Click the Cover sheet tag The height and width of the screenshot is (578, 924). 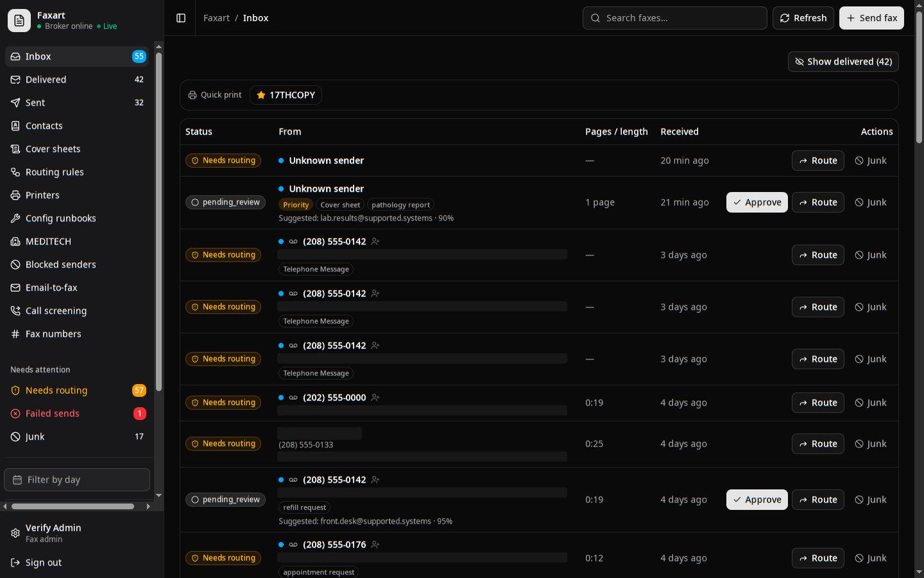tap(340, 205)
